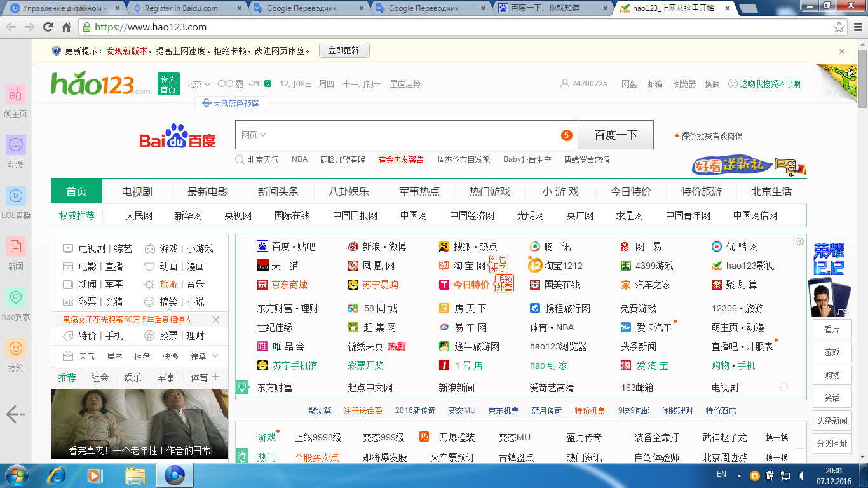Image resolution: width=868 pixels, height=488 pixels.
Task: Click news thumbnail of elderly couple
Action: pyautogui.click(x=140, y=424)
